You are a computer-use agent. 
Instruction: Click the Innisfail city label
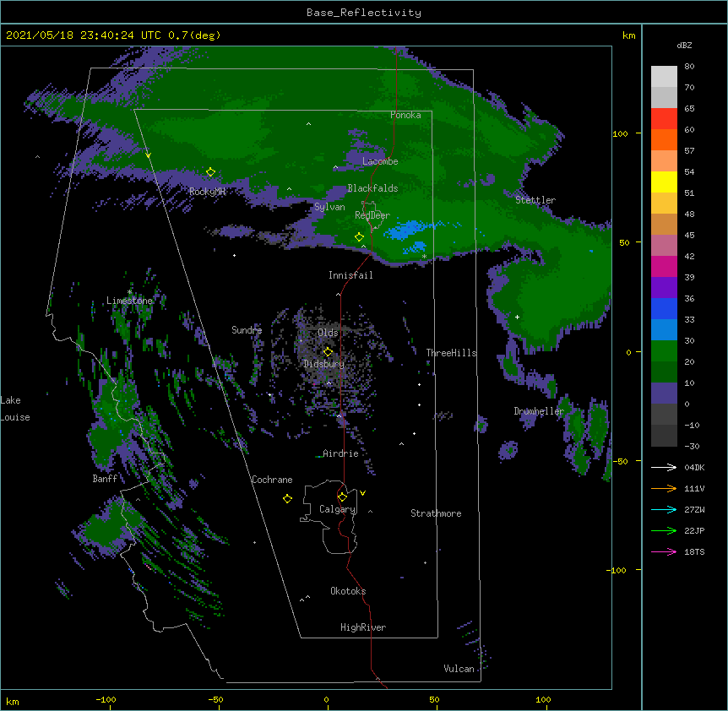pos(350,275)
